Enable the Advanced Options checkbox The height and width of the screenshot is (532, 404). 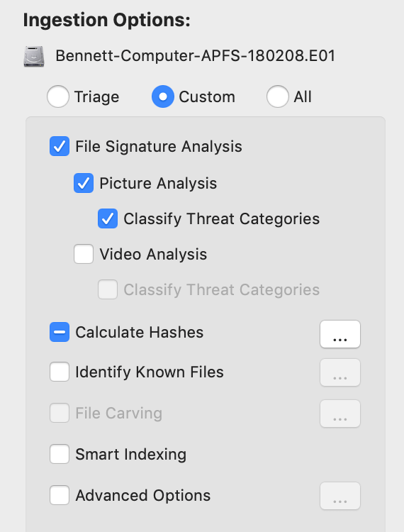pos(60,495)
